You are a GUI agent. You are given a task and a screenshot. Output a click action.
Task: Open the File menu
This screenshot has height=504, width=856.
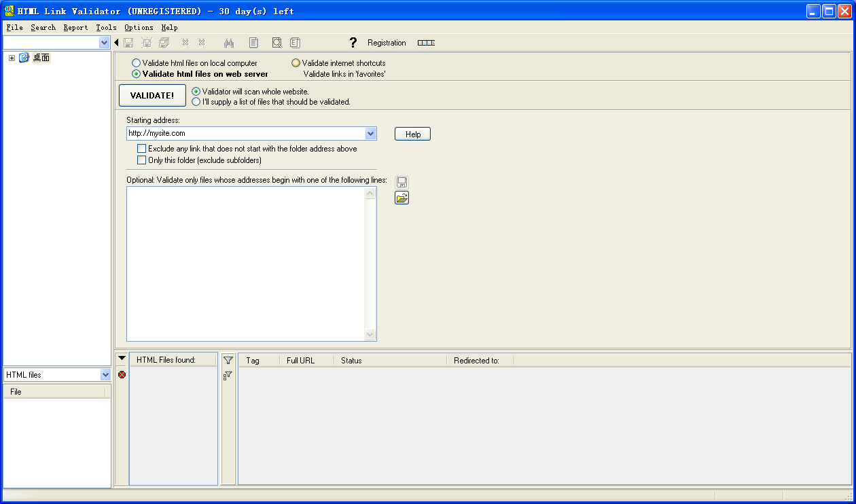coord(14,28)
